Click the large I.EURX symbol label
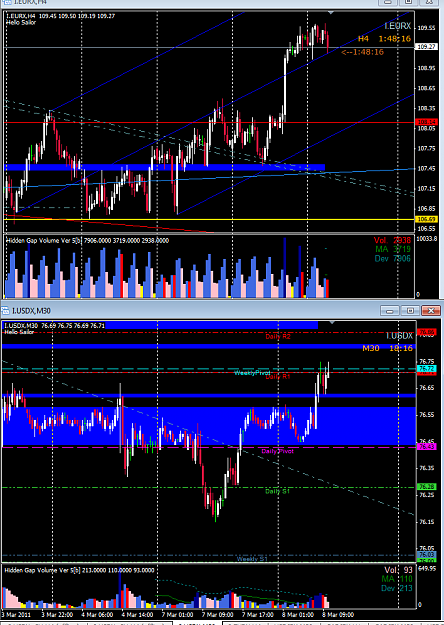Viewport: 444px width, 625px height. coord(397,26)
